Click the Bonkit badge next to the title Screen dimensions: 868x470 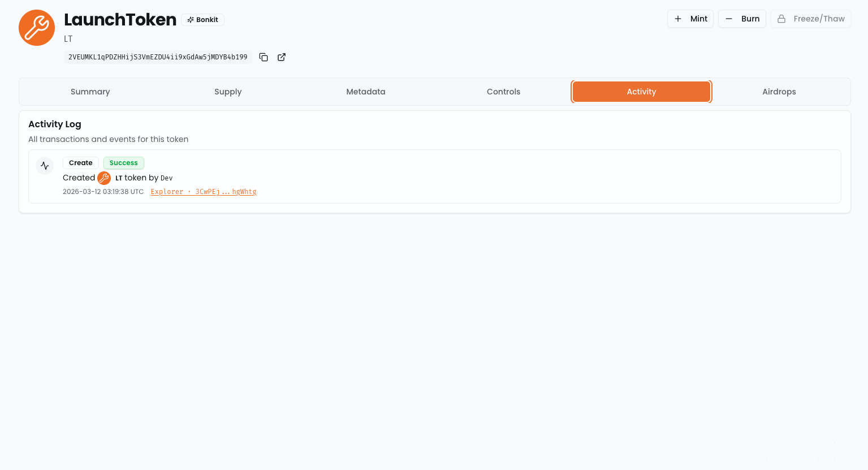(x=203, y=20)
